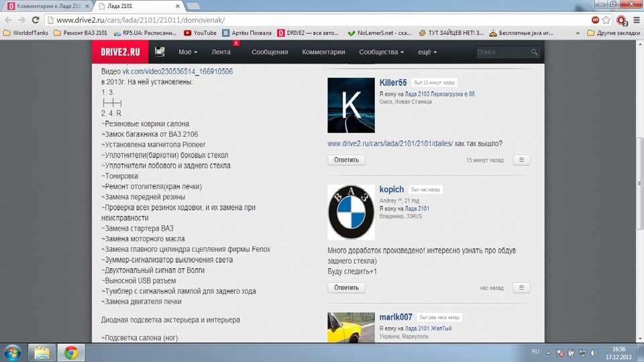This screenshot has height=362, width=644.
Task: Open the YouTube bookmark
Action: (x=200, y=33)
